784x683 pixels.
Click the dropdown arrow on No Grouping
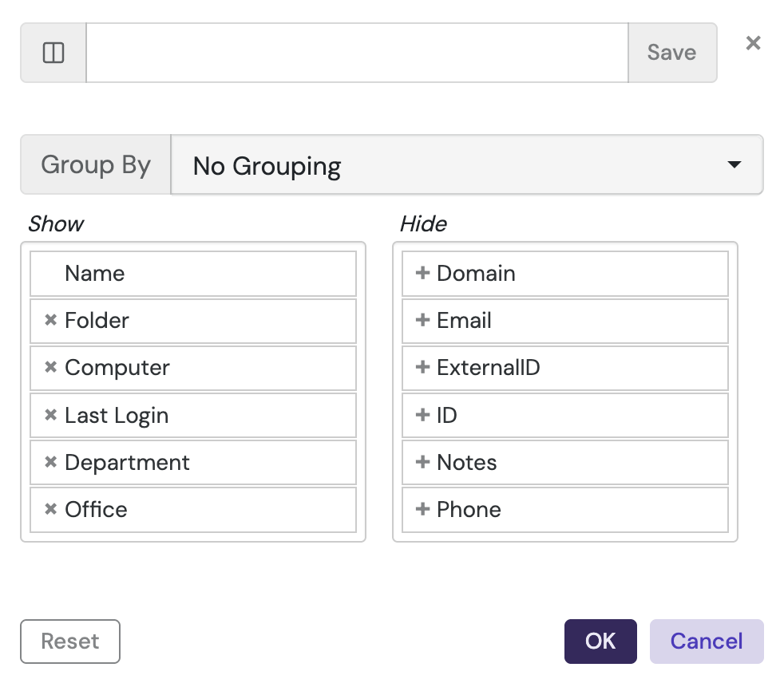click(734, 164)
